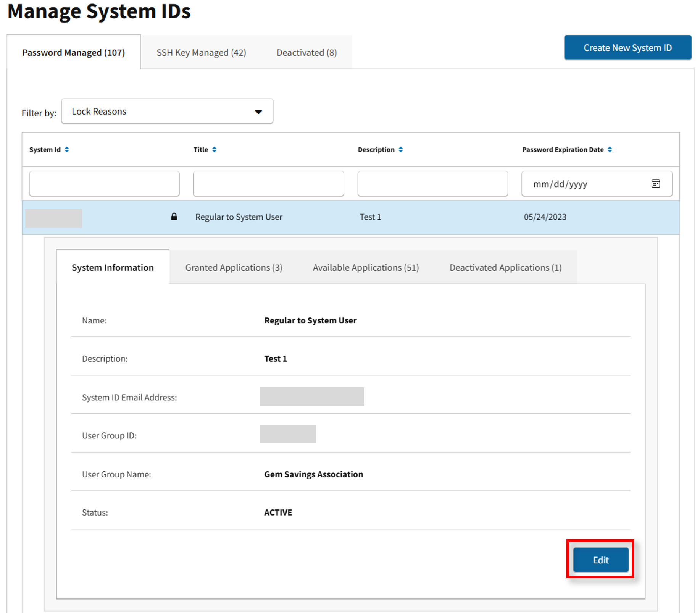Click the lock icon in the system row
Viewport: 700px width, 613px height.
[x=174, y=217]
